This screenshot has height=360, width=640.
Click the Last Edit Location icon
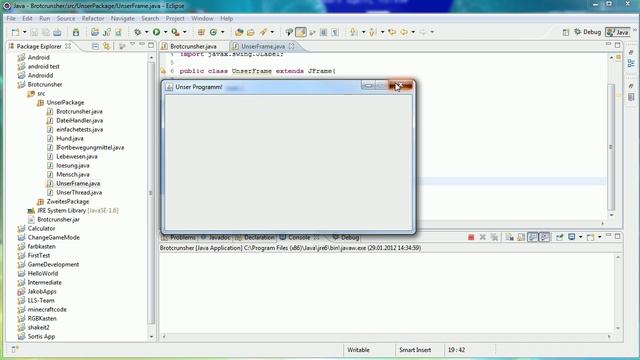tap(392, 32)
